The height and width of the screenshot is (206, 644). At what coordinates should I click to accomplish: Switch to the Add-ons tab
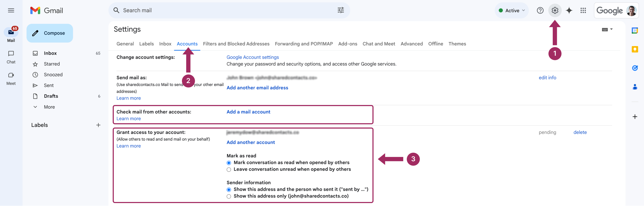tap(348, 44)
